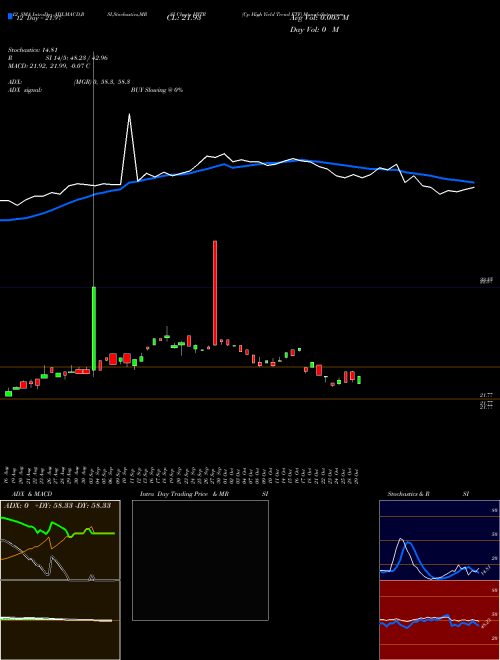Click the 'Stochastics & R' panel title

[409, 494]
